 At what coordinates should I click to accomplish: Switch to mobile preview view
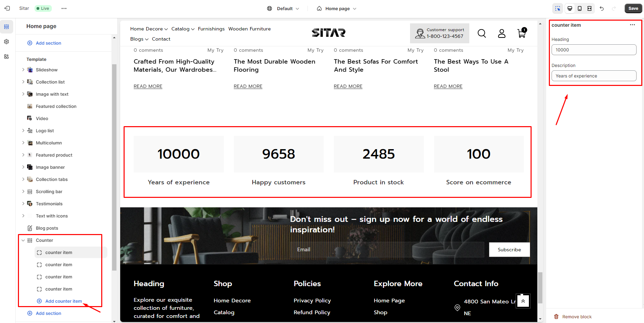(x=580, y=8)
